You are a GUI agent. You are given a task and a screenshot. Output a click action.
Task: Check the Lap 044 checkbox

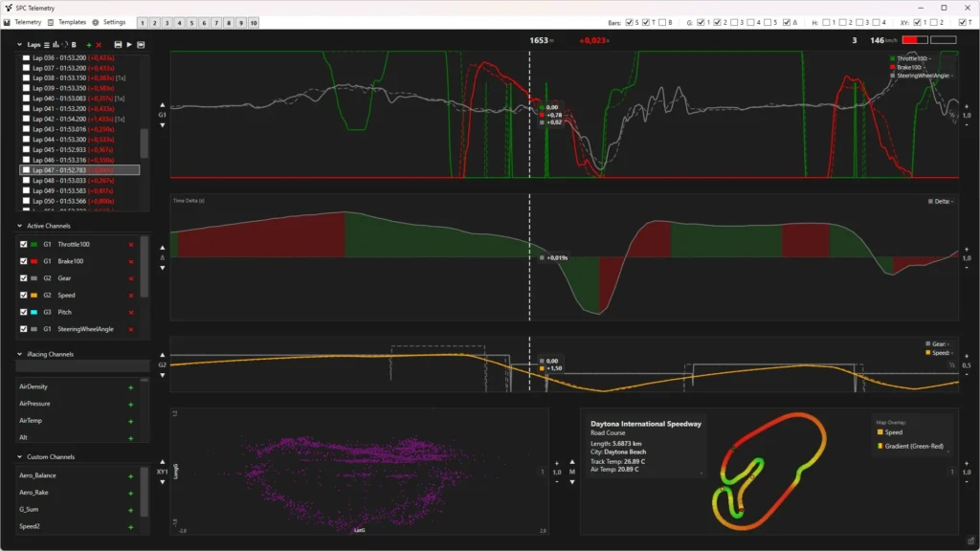(25, 140)
